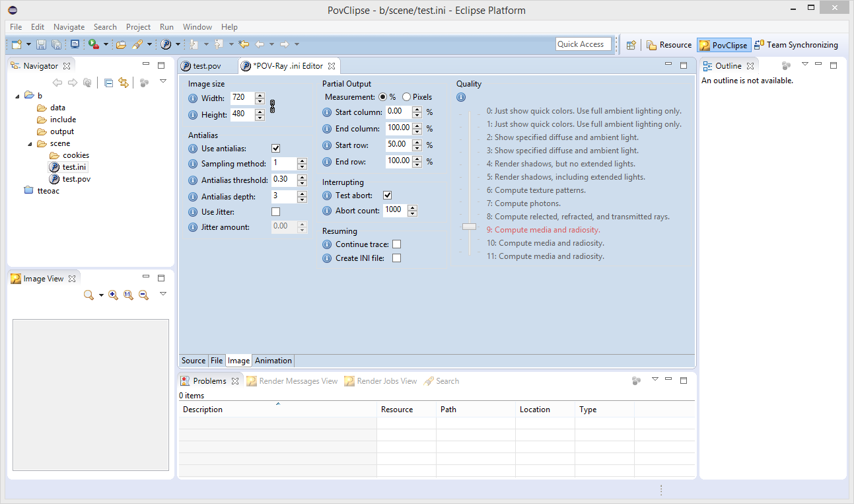
Task: Click the info icon beside Start column
Action: [x=327, y=112]
